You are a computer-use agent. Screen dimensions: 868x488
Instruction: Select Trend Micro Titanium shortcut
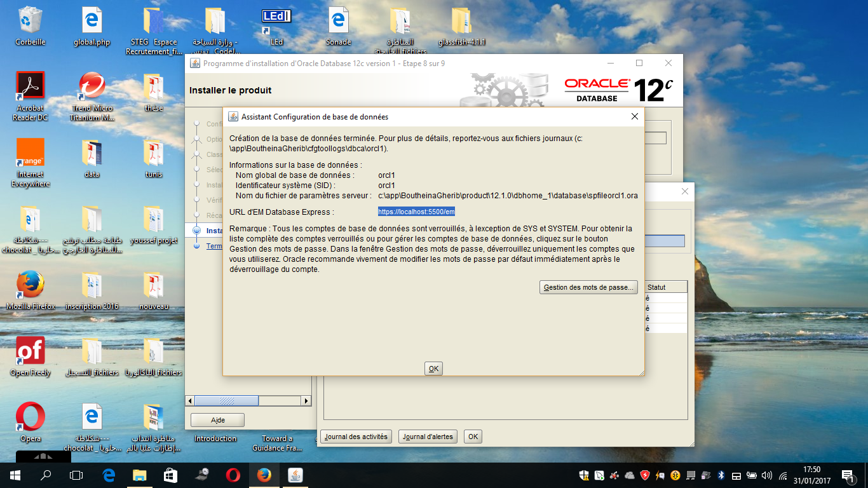coord(92,96)
